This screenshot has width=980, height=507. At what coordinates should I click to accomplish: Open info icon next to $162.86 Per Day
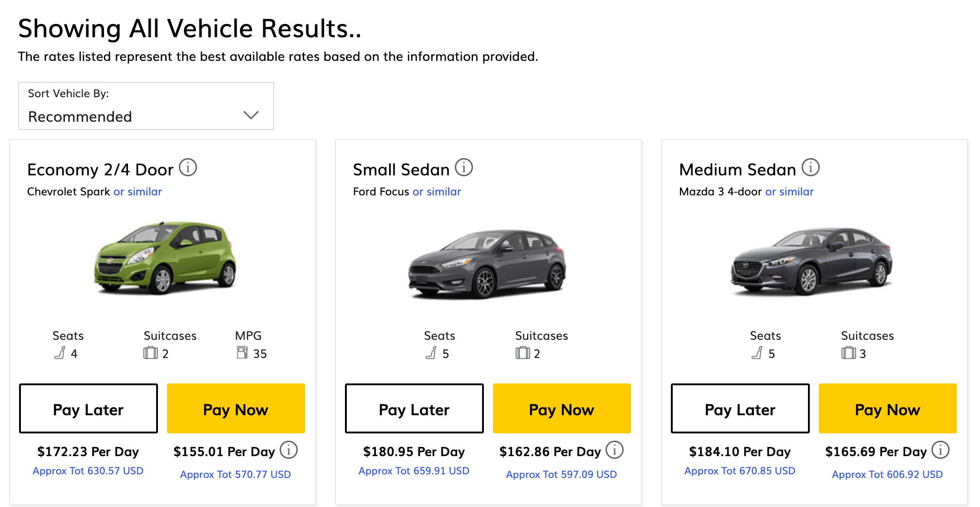point(615,450)
